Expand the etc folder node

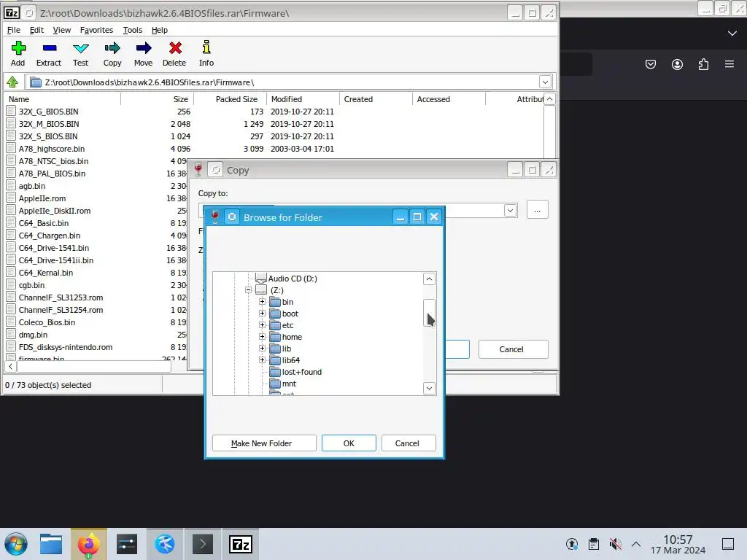pyautogui.click(x=262, y=325)
